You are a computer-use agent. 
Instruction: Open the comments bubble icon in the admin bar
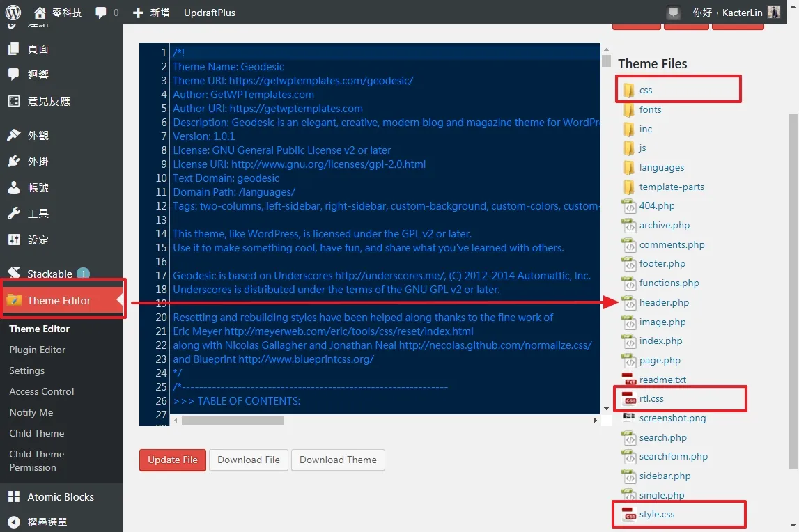100,13
